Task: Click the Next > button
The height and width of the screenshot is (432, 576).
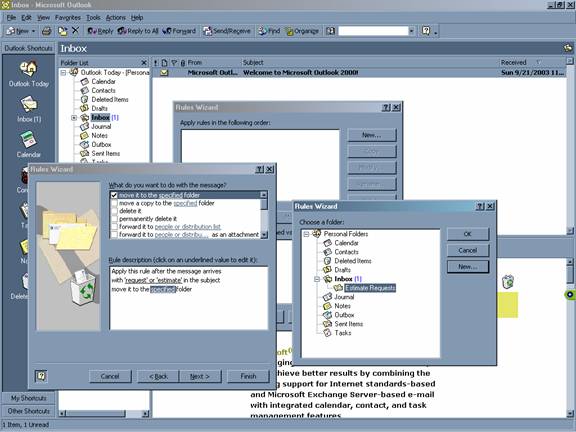Action: pyautogui.click(x=200, y=376)
